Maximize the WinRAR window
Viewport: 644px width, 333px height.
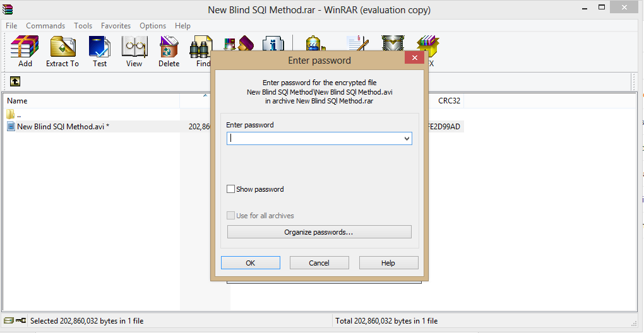point(601,8)
